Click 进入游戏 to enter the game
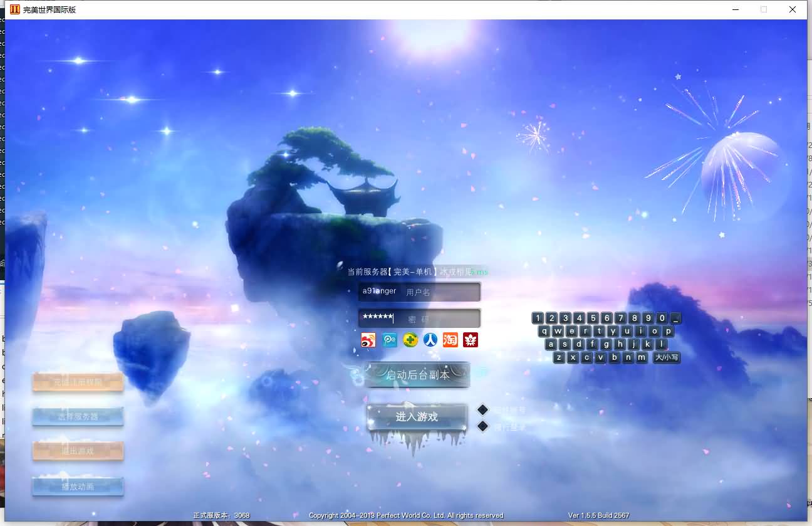The image size is (812, 526). point(417,416)
